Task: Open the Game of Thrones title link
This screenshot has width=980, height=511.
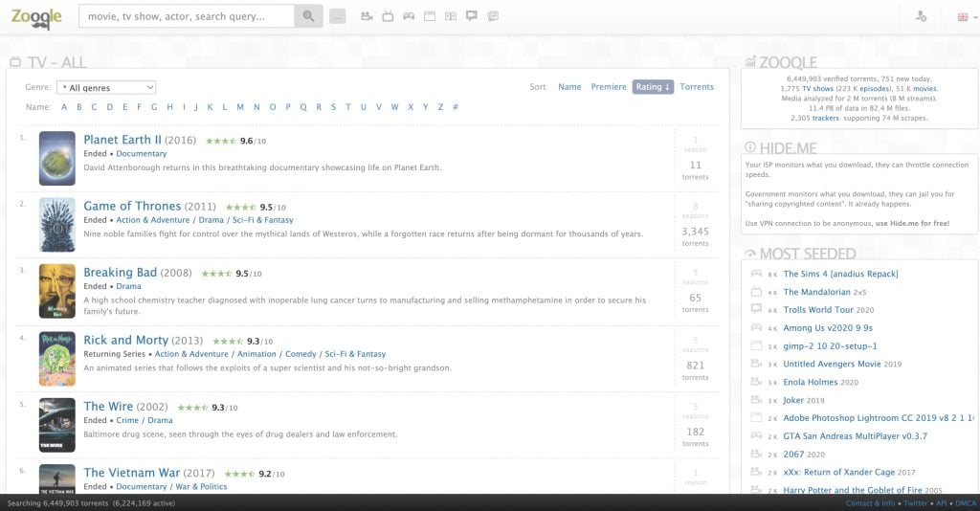Action: point(132,206)
